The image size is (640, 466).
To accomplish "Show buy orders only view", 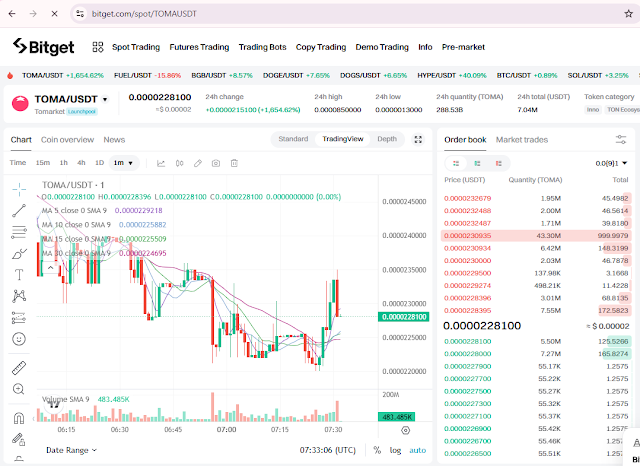I will (477, 163).
